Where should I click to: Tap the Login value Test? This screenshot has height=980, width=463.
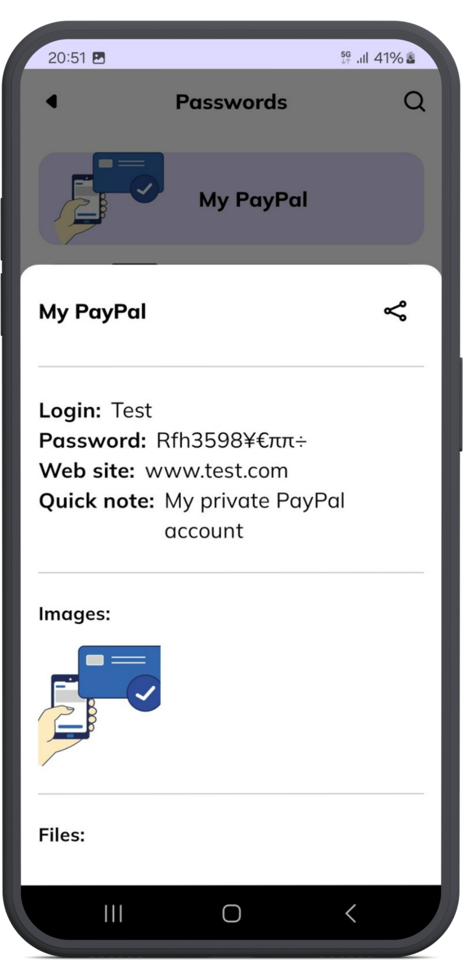131,410
